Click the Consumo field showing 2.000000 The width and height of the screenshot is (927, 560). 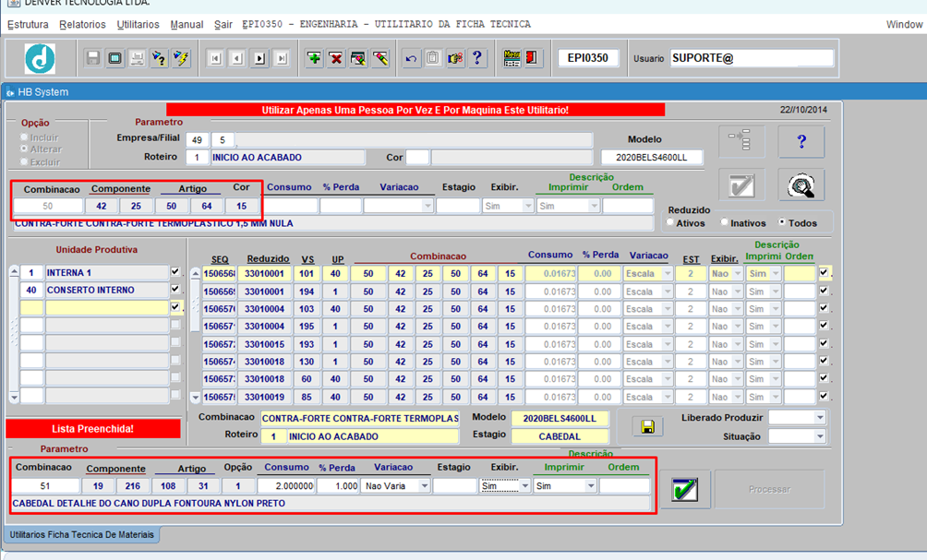pos(286,486)
